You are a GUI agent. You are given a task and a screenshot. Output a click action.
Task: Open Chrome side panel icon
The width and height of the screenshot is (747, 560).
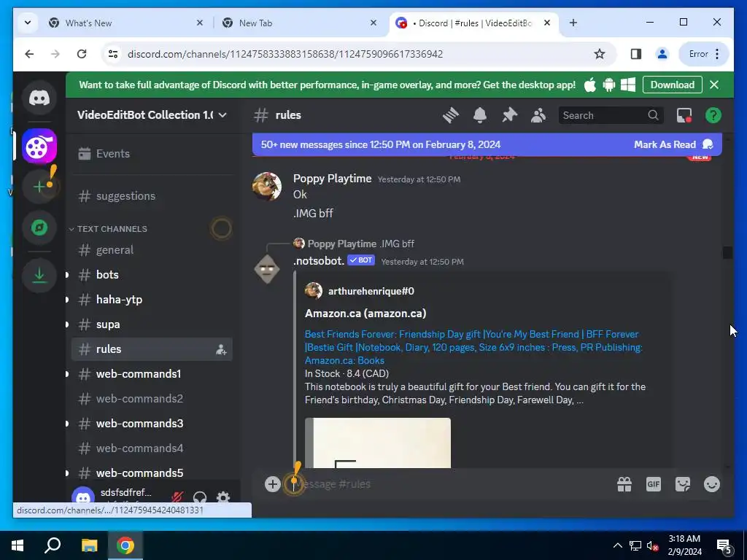point(635,54)
